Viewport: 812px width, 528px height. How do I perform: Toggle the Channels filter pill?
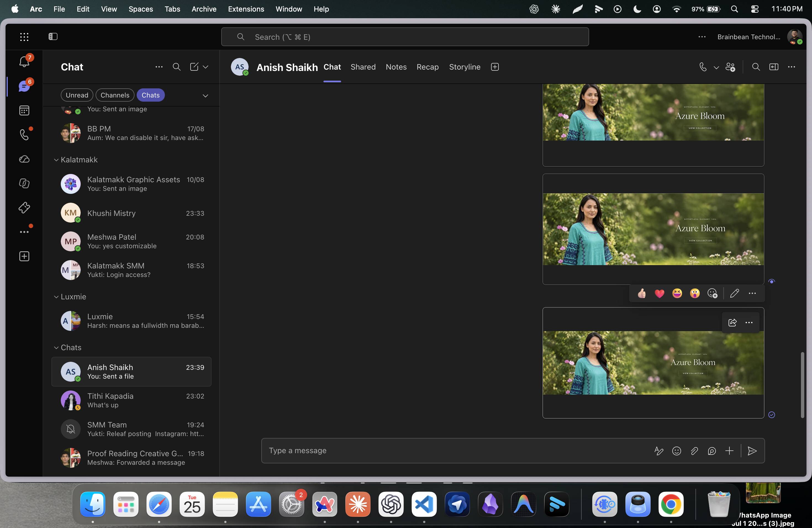coord(115,95)
